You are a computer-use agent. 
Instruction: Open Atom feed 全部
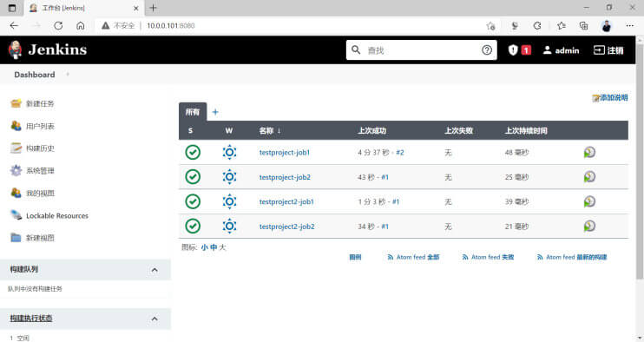tap(413, 257)
